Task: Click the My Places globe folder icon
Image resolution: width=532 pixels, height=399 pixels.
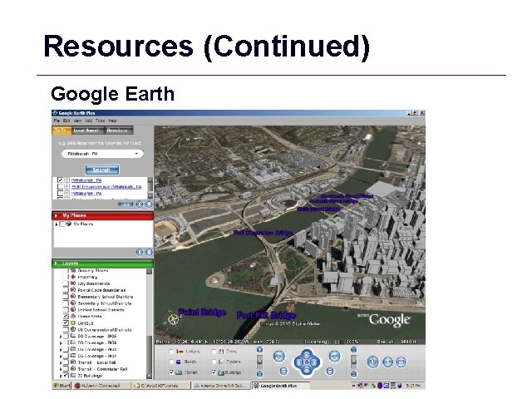Action: (x=69, y=224)
